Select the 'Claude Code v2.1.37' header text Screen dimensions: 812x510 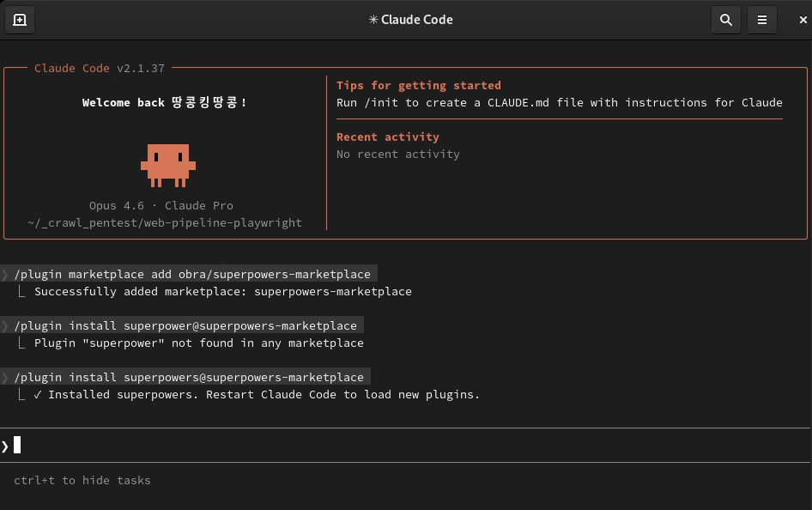click(x=100, y=69)
